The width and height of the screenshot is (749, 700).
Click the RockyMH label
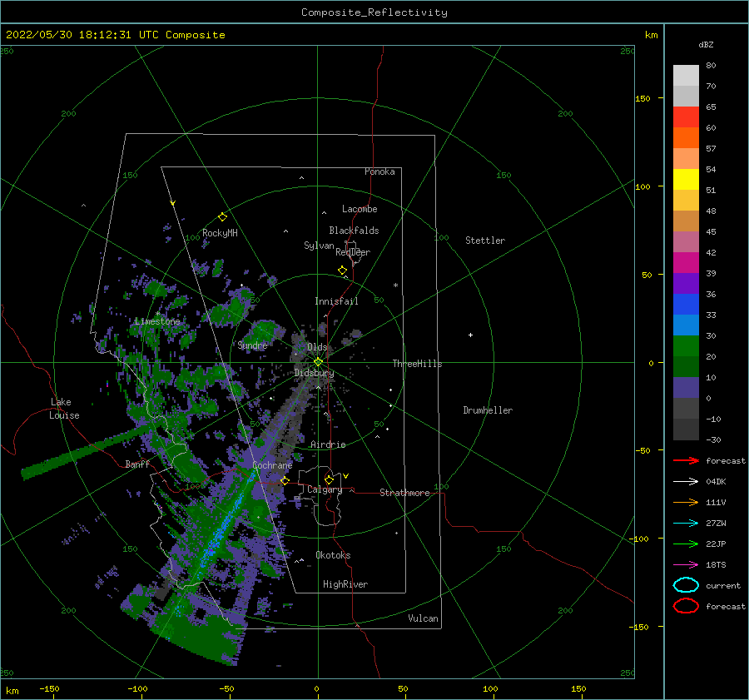(220, 233)
